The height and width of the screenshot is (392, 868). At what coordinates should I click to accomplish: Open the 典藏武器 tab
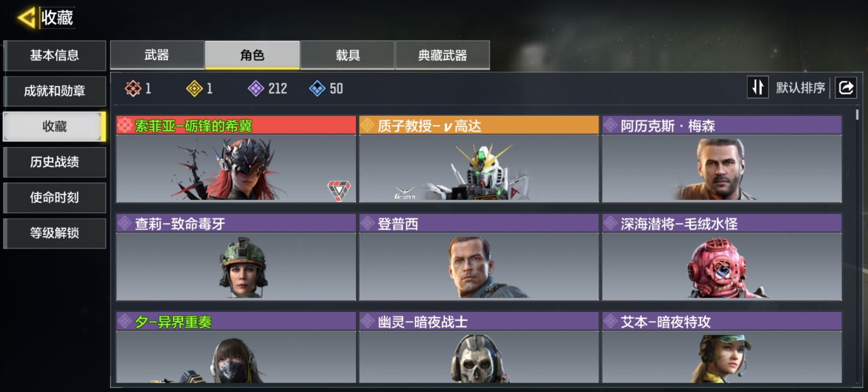click(x=443, y=55)
